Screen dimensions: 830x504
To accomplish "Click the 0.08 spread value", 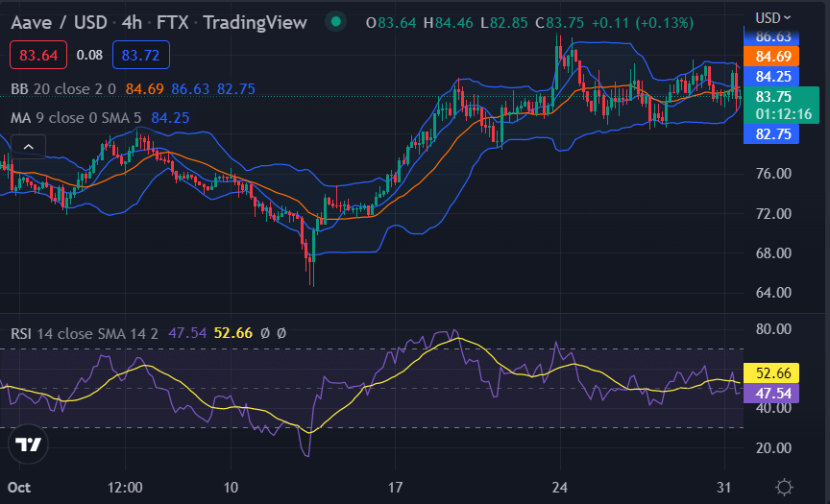I will pos(89,55).
